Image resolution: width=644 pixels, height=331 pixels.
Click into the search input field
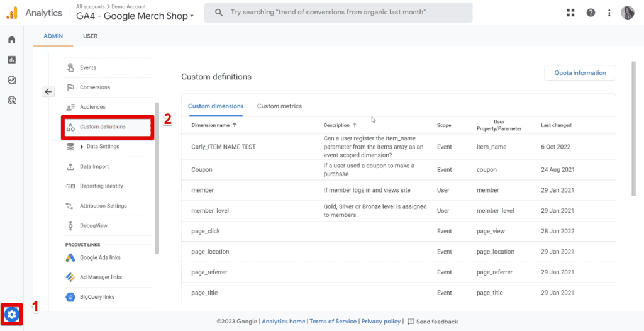338,13
